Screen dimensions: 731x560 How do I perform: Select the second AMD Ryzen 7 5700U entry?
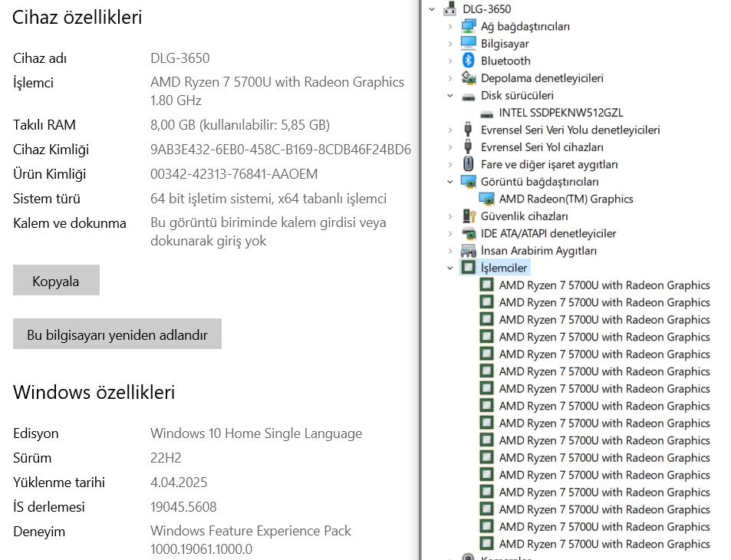click(x=604, y=302)
